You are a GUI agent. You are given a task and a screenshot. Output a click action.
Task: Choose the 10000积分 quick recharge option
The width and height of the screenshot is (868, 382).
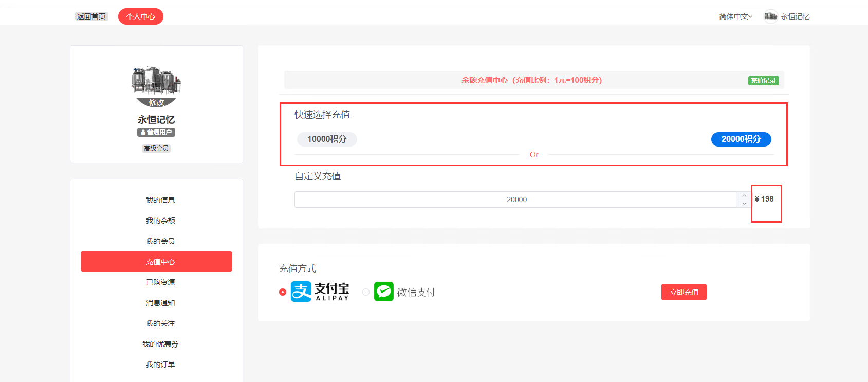(x=327, y=139)
